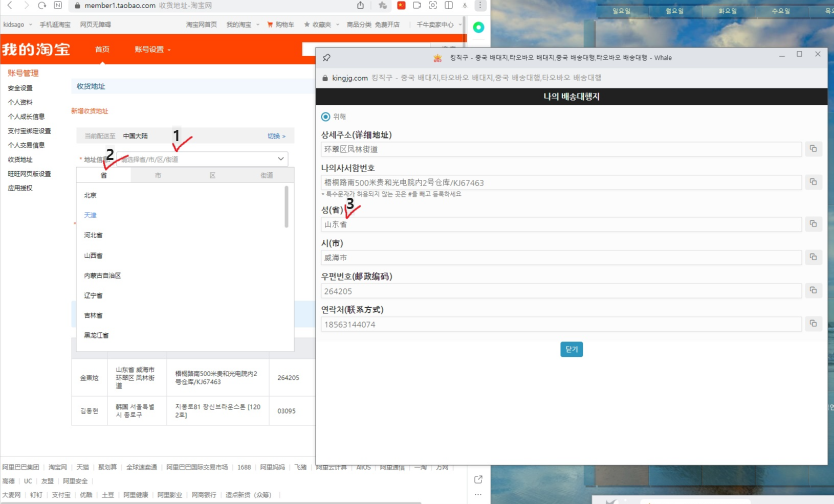Open 旺旺网页版设置 in the sidebar
This screenshot has width=834, height=504.
point(29,174)
